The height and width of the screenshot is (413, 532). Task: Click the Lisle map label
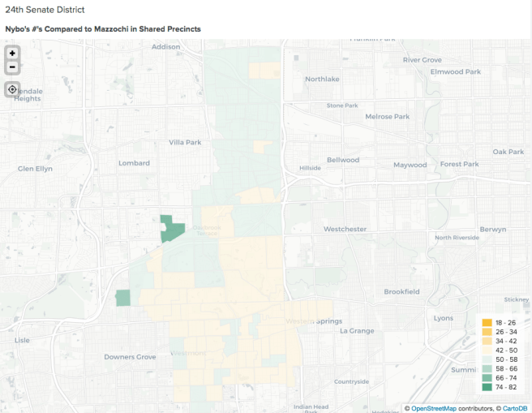click(x=22, y=340)
